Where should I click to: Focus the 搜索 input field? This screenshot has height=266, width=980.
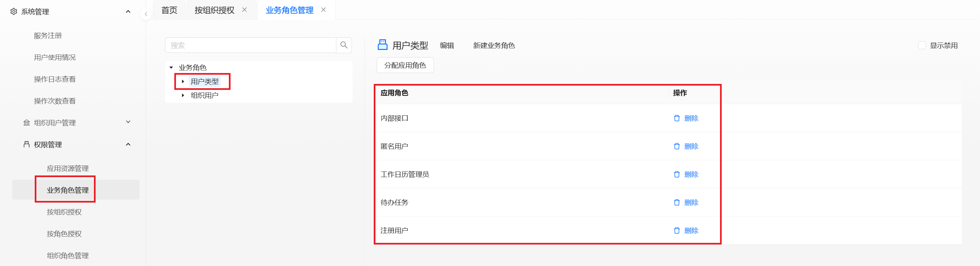point(251,45)
